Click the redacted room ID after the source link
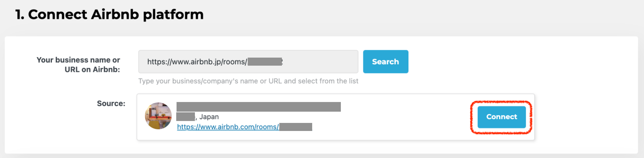Viewport: 644px width, 158px height. coord(296,127)
